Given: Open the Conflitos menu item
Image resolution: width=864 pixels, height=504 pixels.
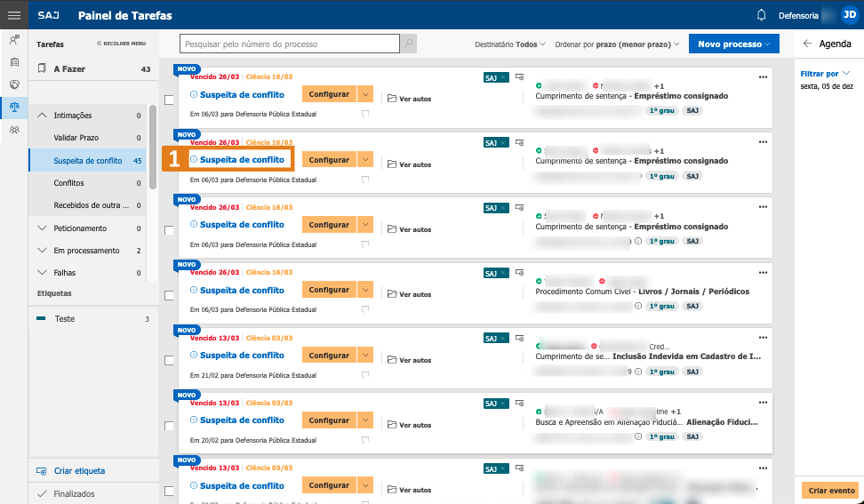Looking at the screenshot, I should [69, 183].
